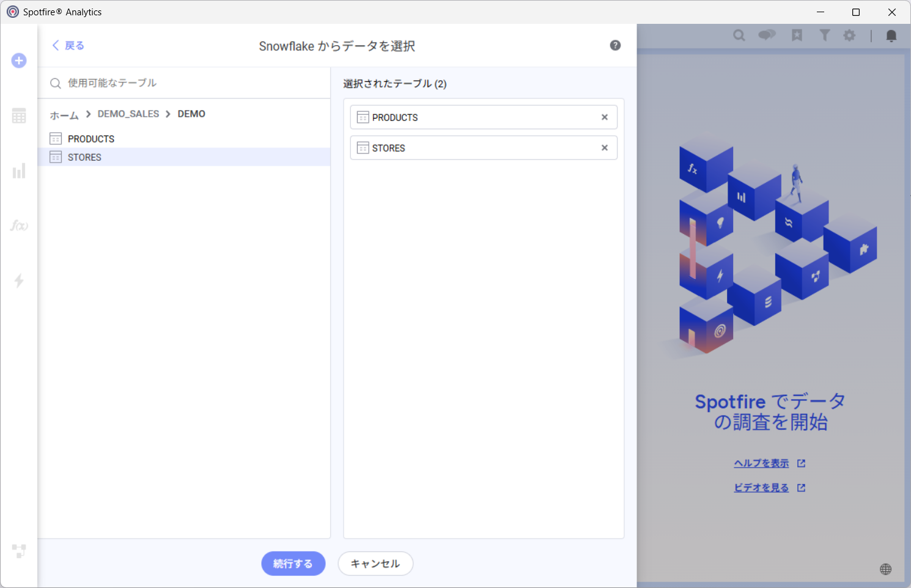Screen dimensions: 911x588
Task: Open the add data plus icon
Action: (x=19, y=61)
